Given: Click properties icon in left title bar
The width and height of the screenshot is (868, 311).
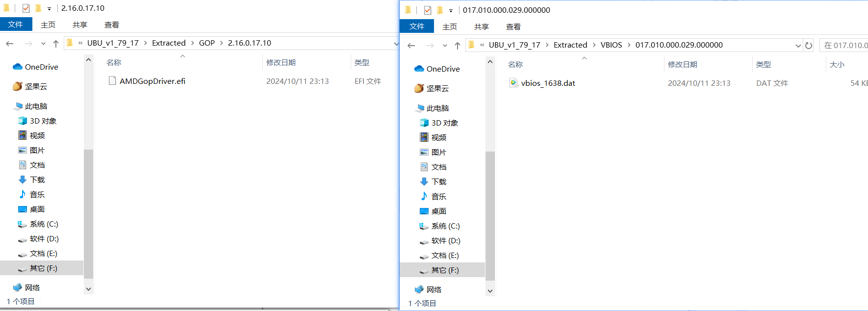Looking at the screenshot, I should pyautogui.click(x=26, y=8).
